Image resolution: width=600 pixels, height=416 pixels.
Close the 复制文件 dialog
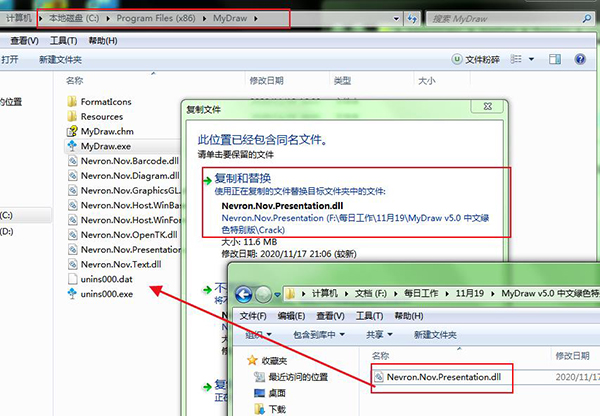tap(487, 106)
